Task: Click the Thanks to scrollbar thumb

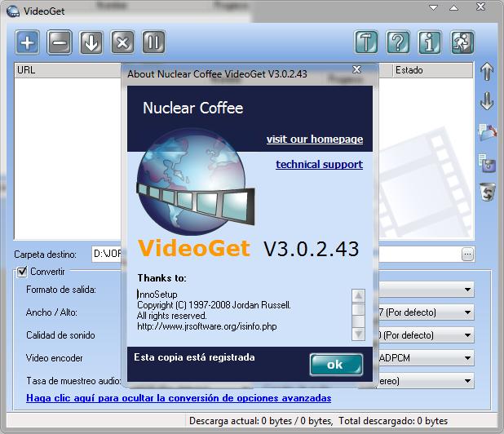Action: point(358,310)
